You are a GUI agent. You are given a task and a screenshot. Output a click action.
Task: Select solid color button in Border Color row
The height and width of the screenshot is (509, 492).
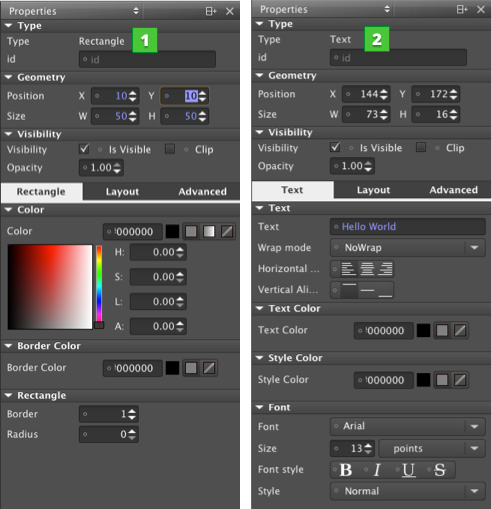click(191, 368)
